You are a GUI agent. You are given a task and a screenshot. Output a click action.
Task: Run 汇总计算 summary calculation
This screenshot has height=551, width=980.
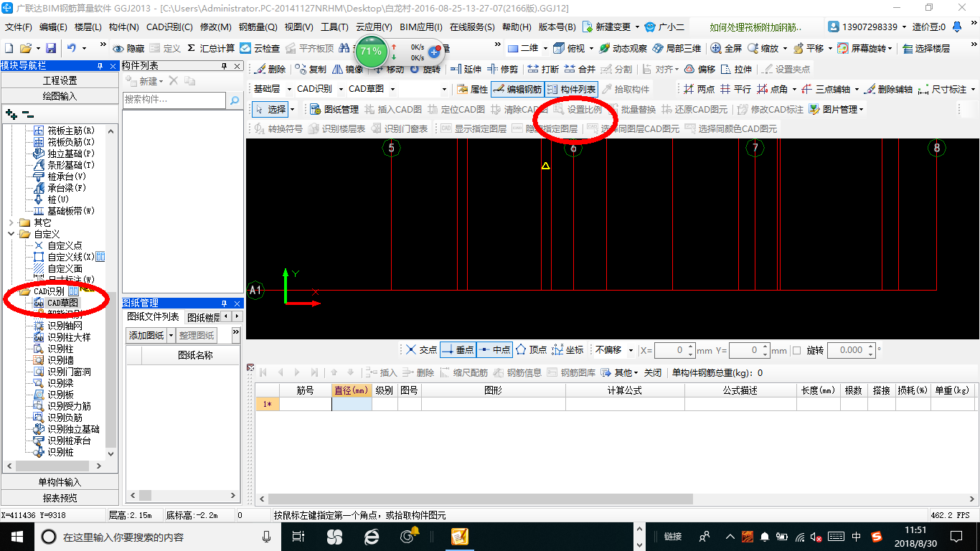pyautogui.click(x=211, y=48)
